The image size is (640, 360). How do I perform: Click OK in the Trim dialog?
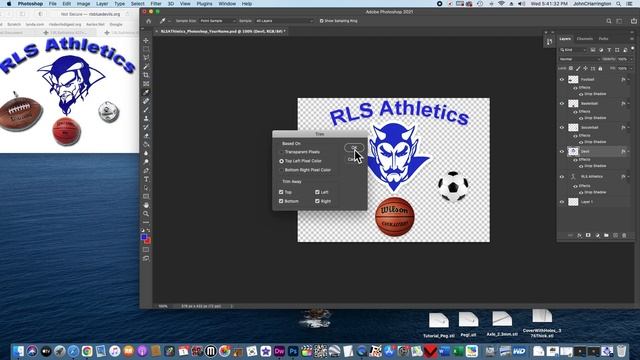pos(354,147)
